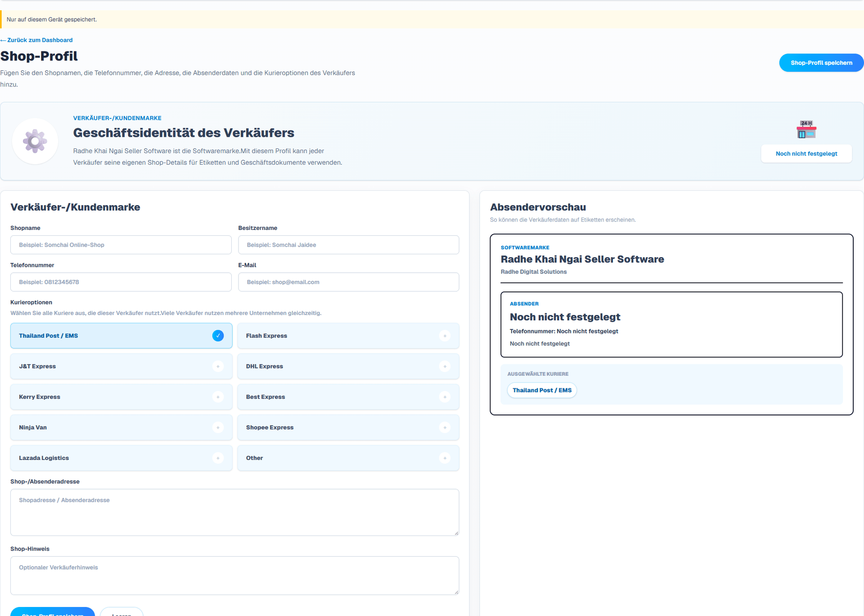This screenshot has height=616, width=864.
Task: Click the 'Geschäftsidentität des Verkäufers' heading
Action: 184,133
